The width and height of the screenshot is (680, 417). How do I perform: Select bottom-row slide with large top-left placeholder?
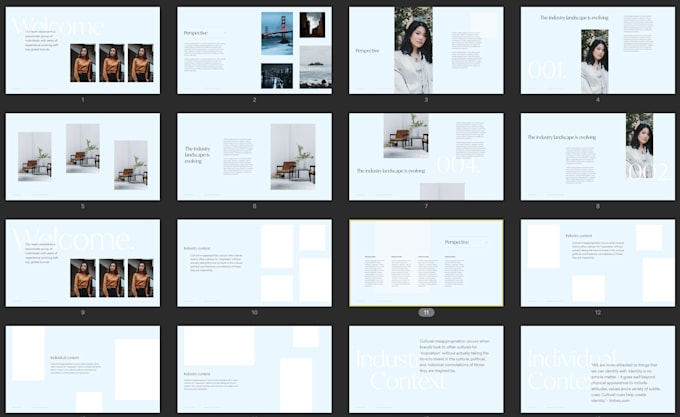pos(254,369)
